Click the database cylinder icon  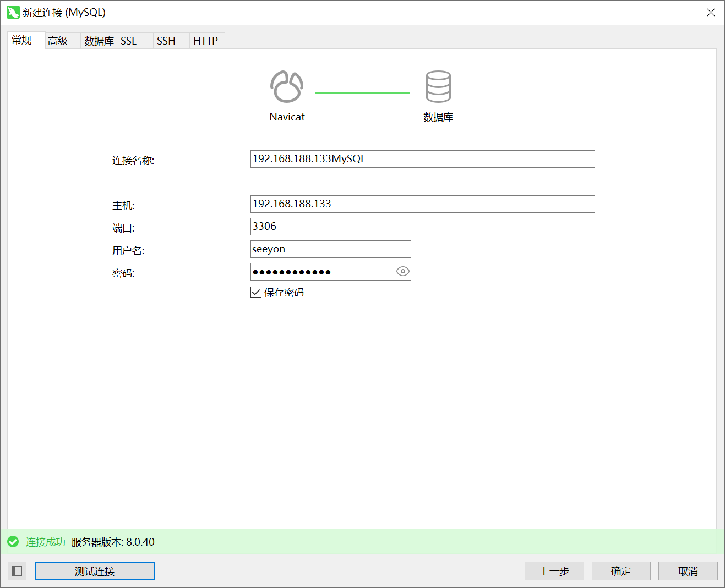tap(438, 86)
